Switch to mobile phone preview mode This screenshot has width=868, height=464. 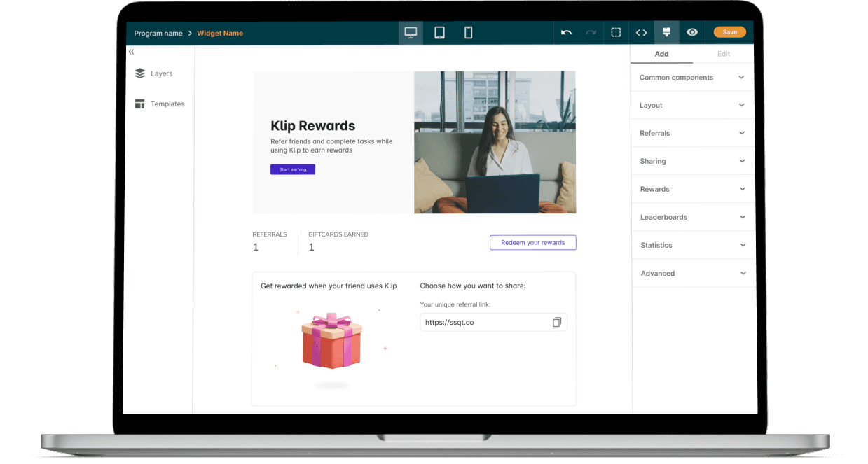469,33
